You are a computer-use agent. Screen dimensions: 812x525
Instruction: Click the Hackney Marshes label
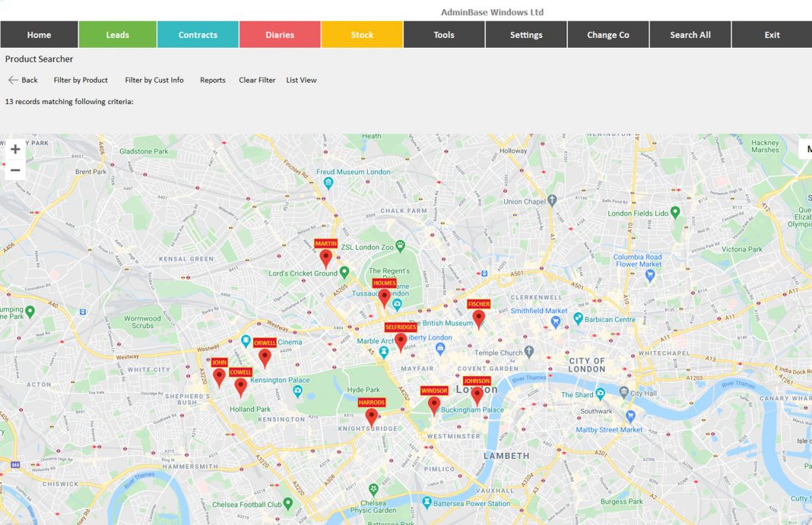[x=765, y=147]
